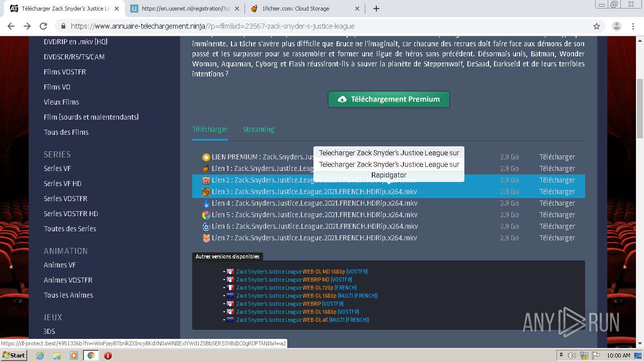Open media player from the taskbar
644x362 pixels.
(x=73, y=355)
